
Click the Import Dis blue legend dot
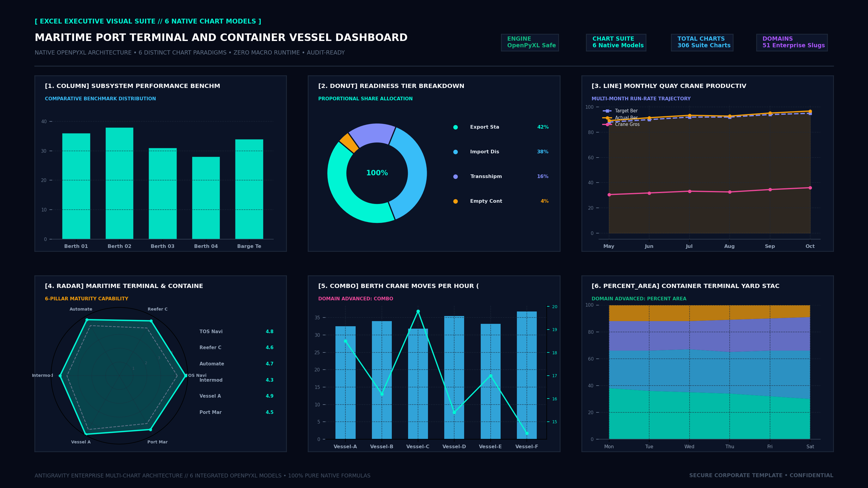point(456,152)
